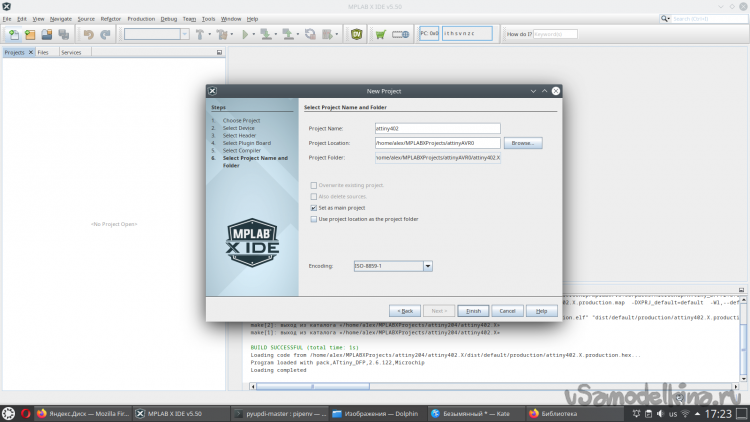Click the Finish button

pyautogui.click(x=474, y=311)
